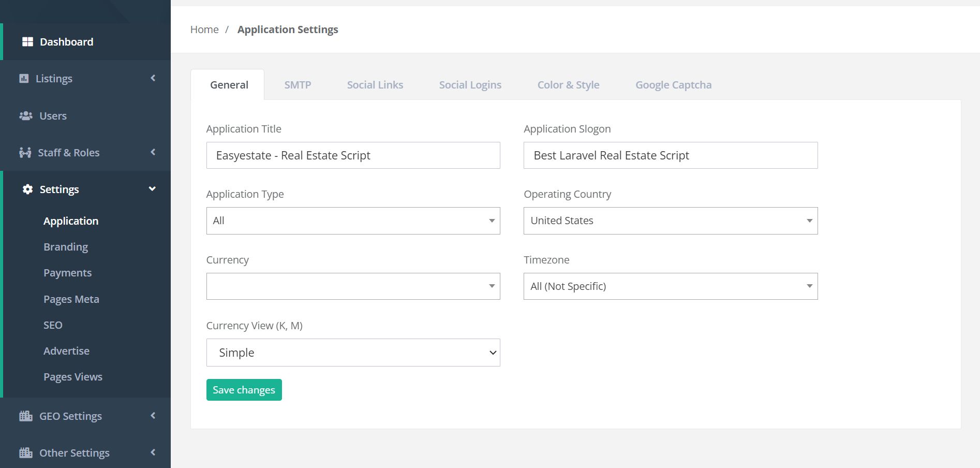Screen dimensions: 980x468
Task: Click the Staff & Roles icon
Action: (25, 153)
